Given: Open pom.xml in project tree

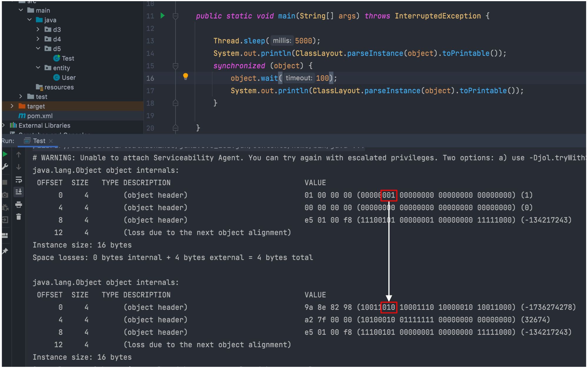Looking at the screenshot, I should tap(40, 116).
